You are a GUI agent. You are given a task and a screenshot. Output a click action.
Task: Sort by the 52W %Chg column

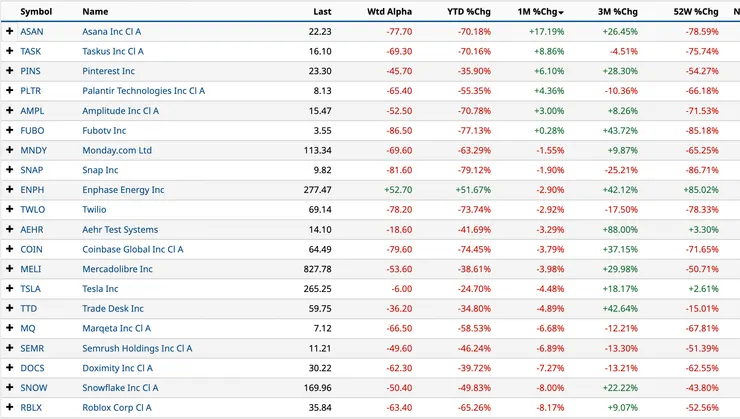click(x=696, y=12)
